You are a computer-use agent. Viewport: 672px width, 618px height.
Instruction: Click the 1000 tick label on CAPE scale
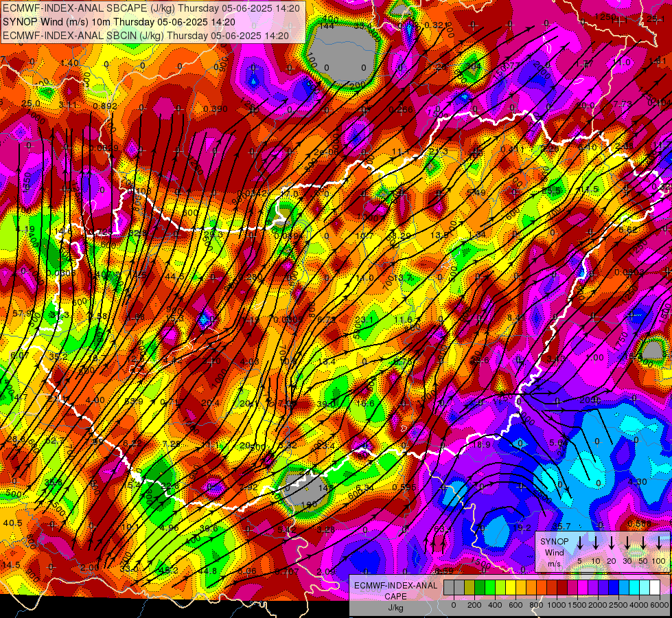coord(557,605)
